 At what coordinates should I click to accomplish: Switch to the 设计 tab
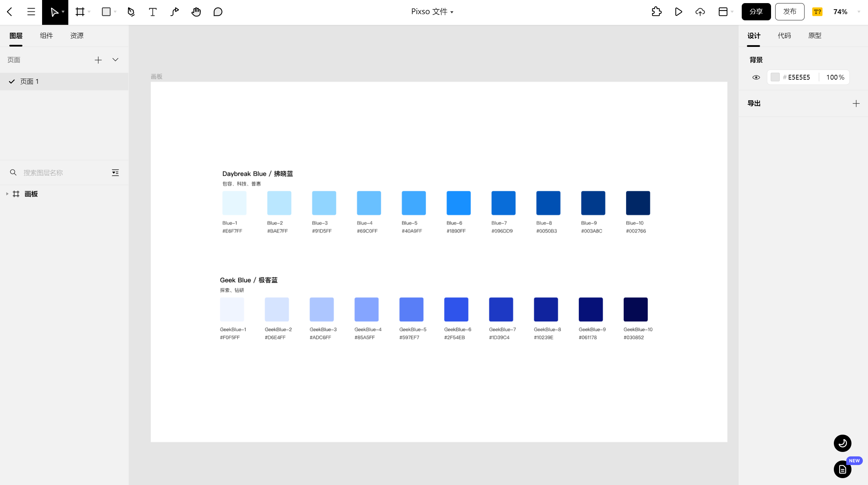point(754,36)
